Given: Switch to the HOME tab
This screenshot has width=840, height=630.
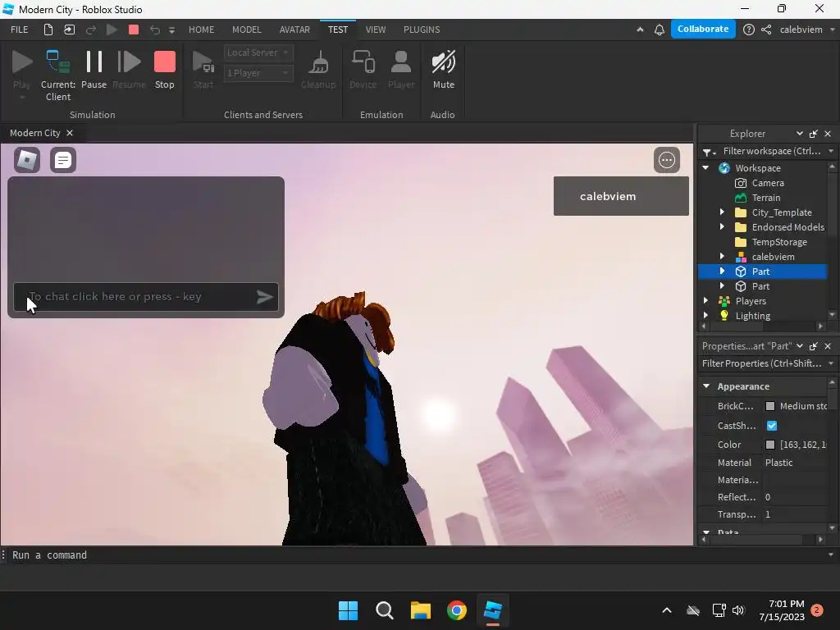Looking at the screenshot, I should [x=202, y=30].
